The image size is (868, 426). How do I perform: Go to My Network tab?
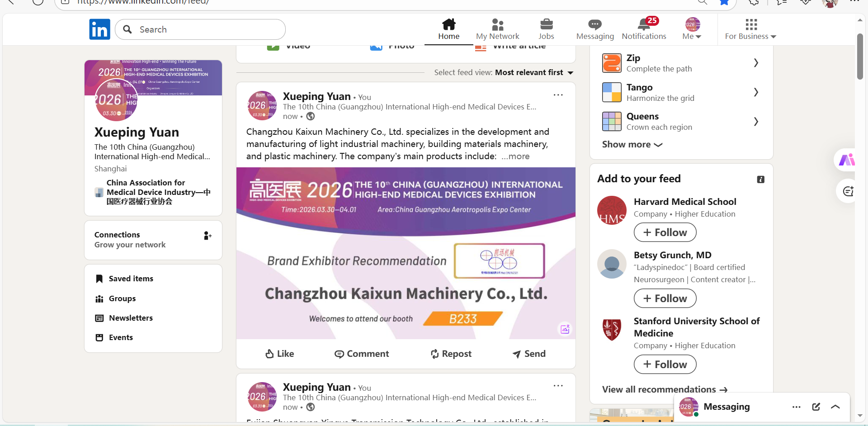click(x=497, y=29)
